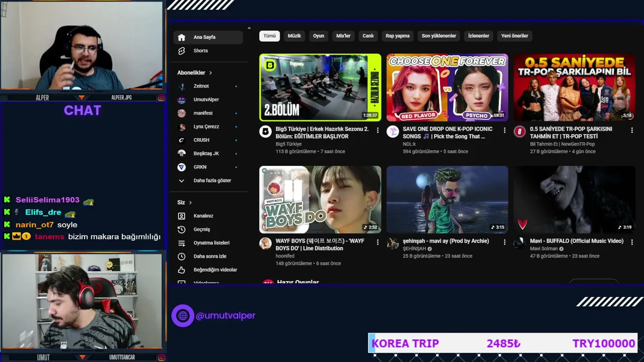
Task: Open the three-dot menu for Mavi BUFFALO video
Action: [632, 242]
